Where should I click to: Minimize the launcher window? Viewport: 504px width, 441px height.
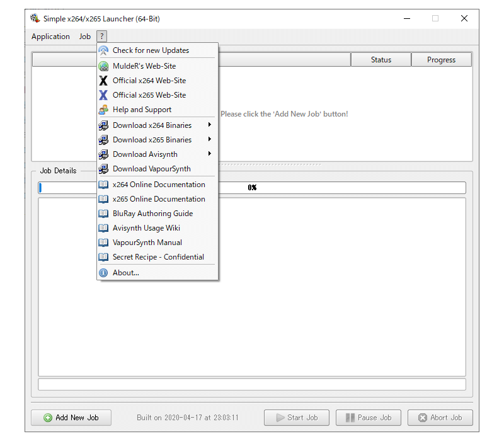(x=407, y=19)
